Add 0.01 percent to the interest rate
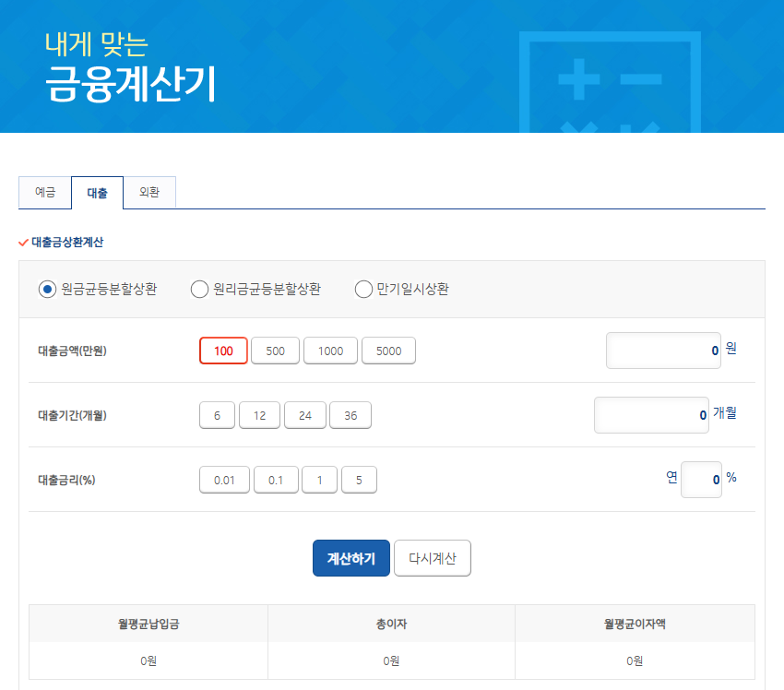The width and height of the screenshot is (784, 690). (224, 480)
